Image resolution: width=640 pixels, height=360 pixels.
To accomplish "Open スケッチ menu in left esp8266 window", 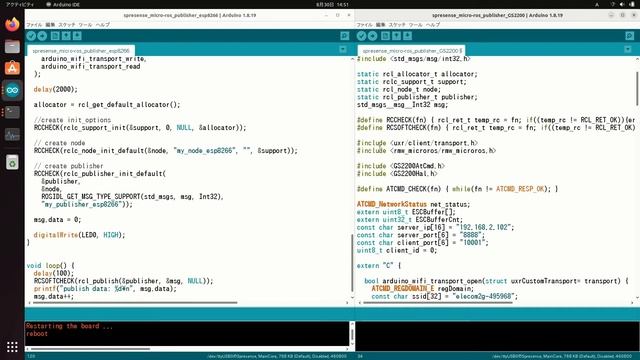I will click(67, 25).
